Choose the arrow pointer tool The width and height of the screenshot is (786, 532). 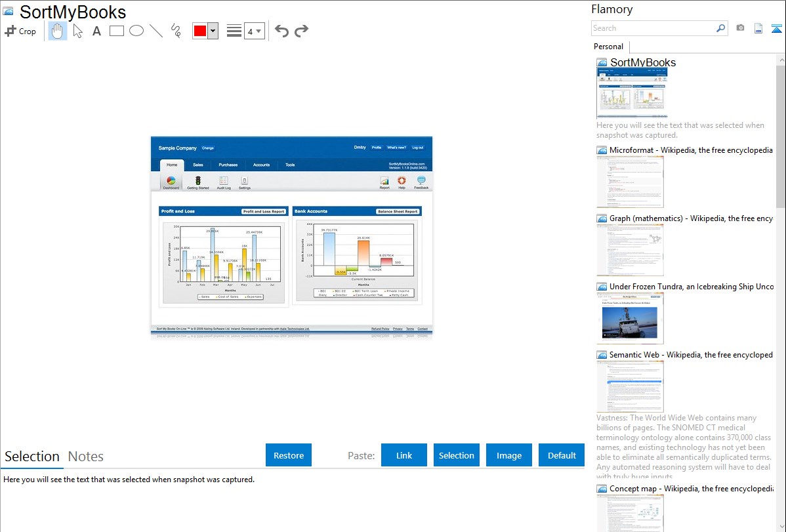(77, 31)
